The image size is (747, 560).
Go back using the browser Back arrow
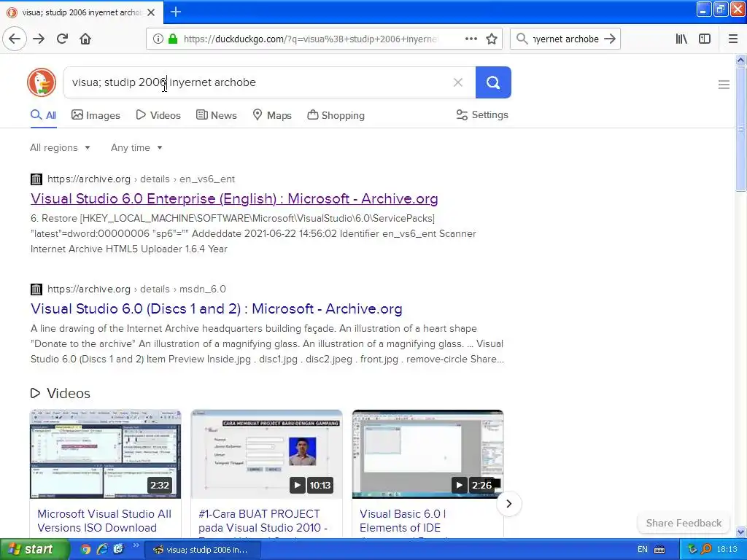pyautogui.click(x=15, y=39)
